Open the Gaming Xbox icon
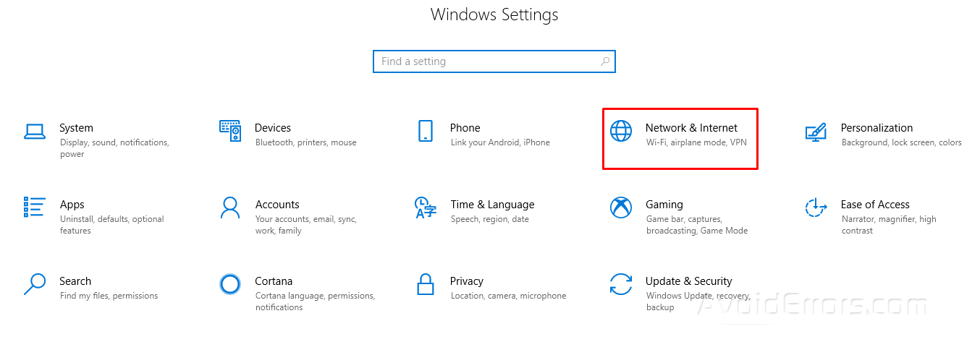 point(621,208)
